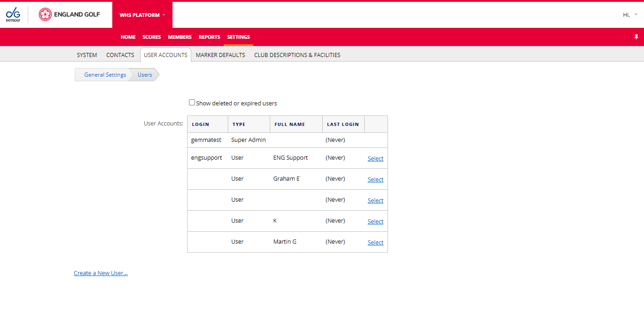Open Club Descriptions & Facilities tab
The image size is (644, 318).
click(x=297, y=55)
